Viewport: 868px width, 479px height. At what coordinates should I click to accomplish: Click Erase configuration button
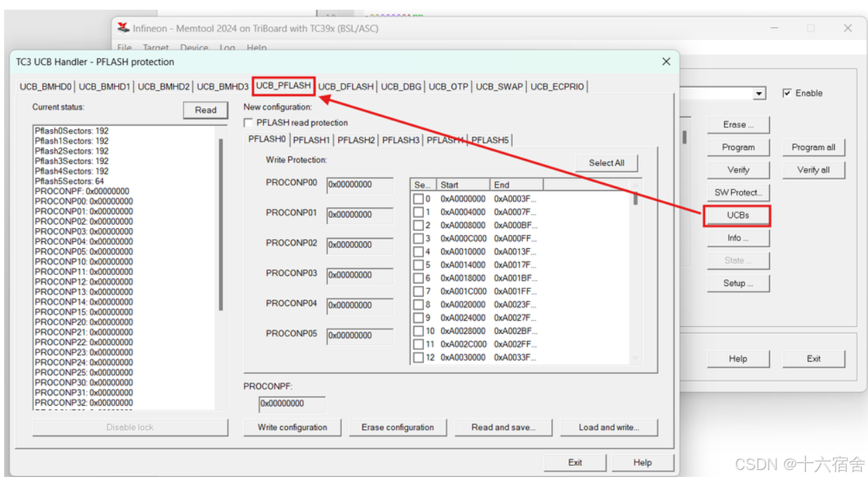[x=398, y=427]
